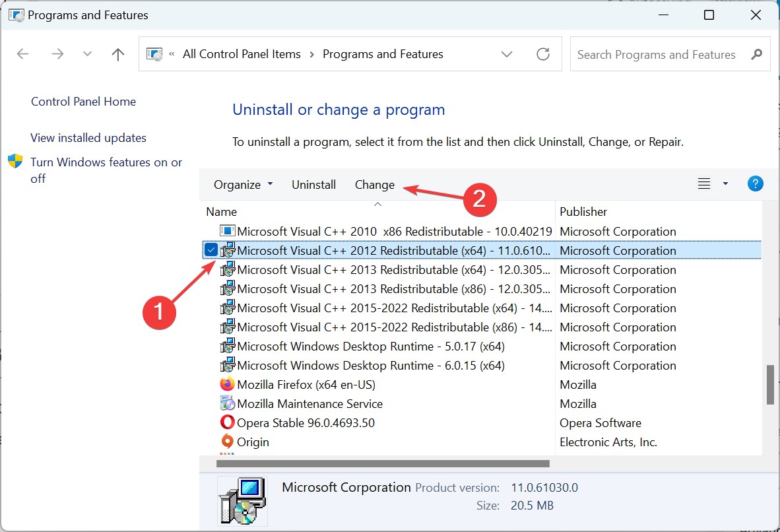Viewport: 780px width, 532px height.
Task: Select Microsoft Visual C++ 2013 Redistributable (x86)
Action: (x=393, y=288)
